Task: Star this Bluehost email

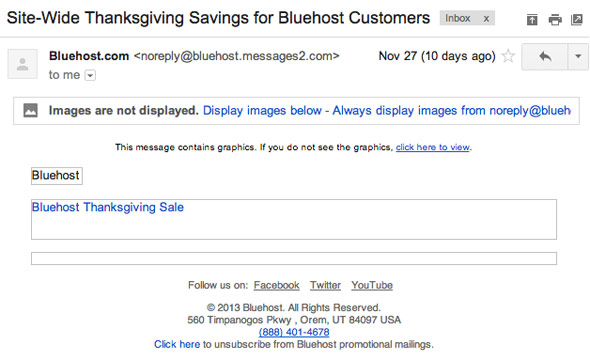Action: coord(508,56)
